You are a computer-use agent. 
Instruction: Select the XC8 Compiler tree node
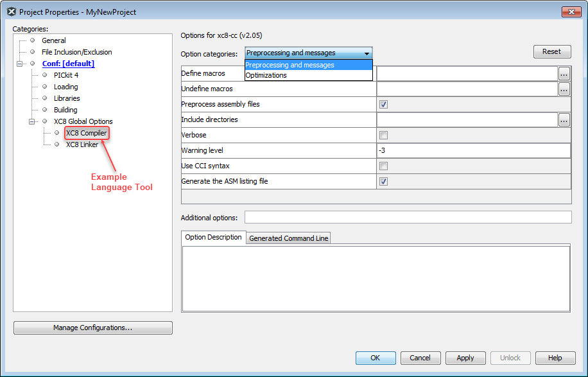(86, 133)
